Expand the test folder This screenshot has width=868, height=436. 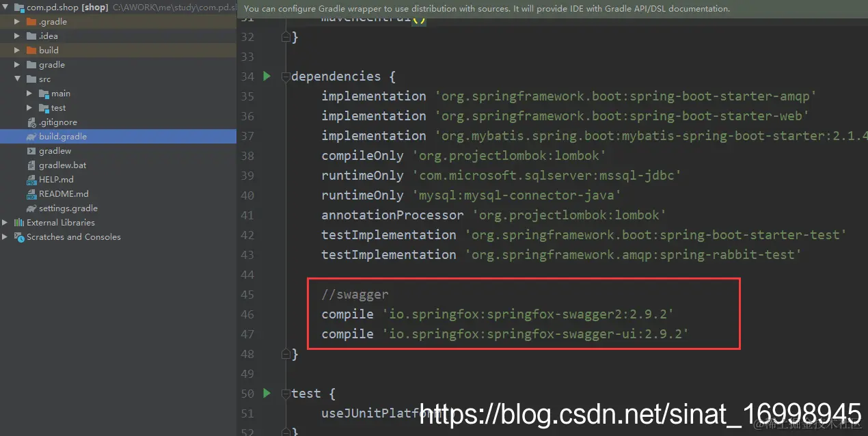29,107
